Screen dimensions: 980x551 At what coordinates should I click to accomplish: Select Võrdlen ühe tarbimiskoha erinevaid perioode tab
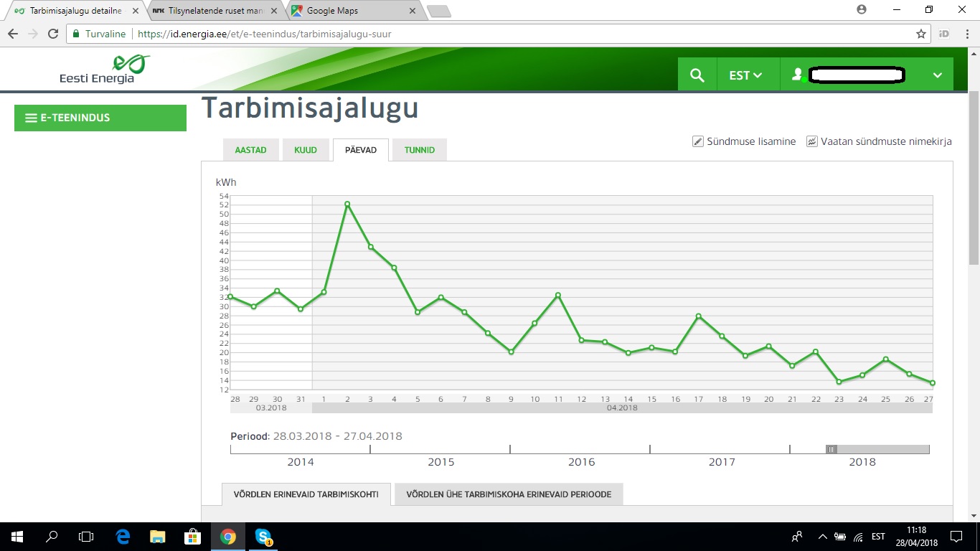(x=508, y=494)
